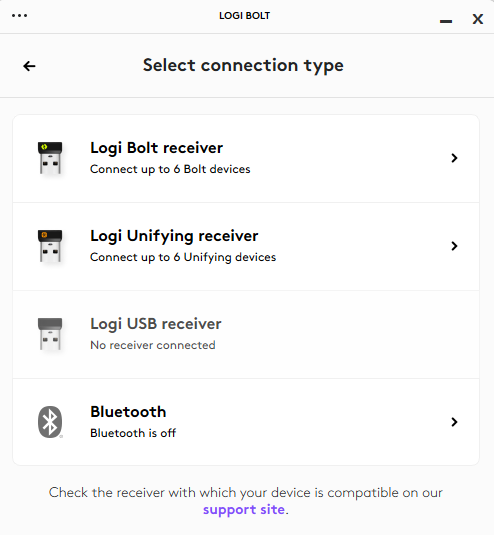Click the greyed Logi USB receiver icon
The width and height of the screenshot is (494, 535).
50,334
